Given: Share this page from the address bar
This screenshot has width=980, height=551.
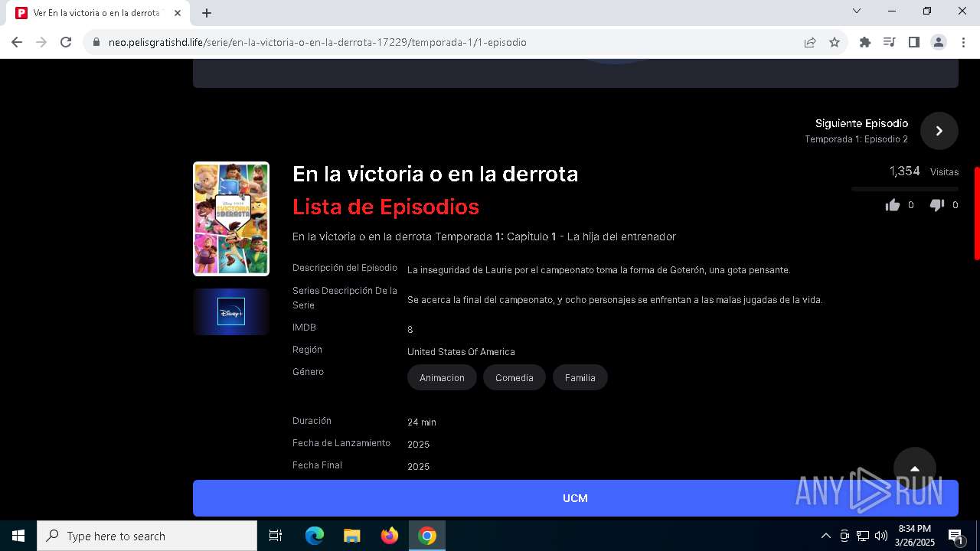Looking at the screenshot, I should (x=810, y=42).
